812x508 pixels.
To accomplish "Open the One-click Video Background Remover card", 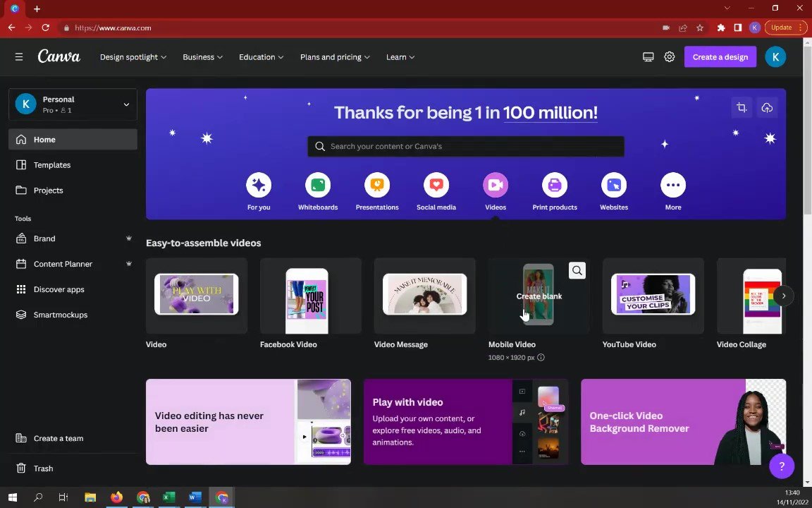I will (x=683, y=422).
